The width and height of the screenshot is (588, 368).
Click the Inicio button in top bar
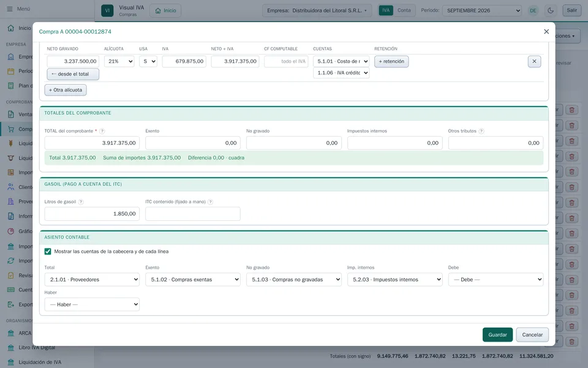165,10
